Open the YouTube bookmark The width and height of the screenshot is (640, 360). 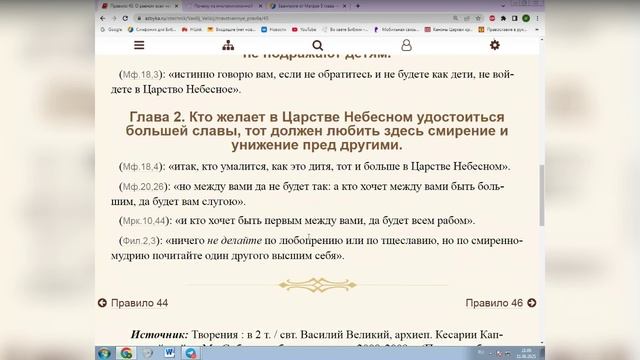tap(304, 29)
